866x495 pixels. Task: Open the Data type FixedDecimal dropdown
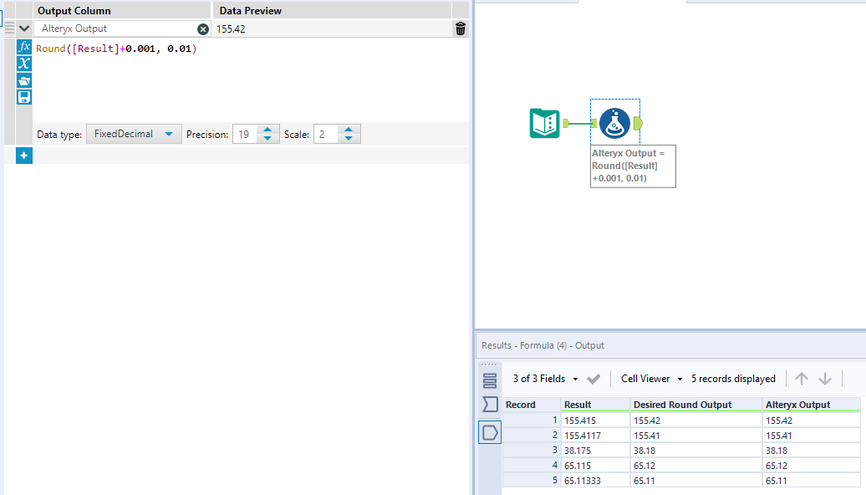(134, 134)
